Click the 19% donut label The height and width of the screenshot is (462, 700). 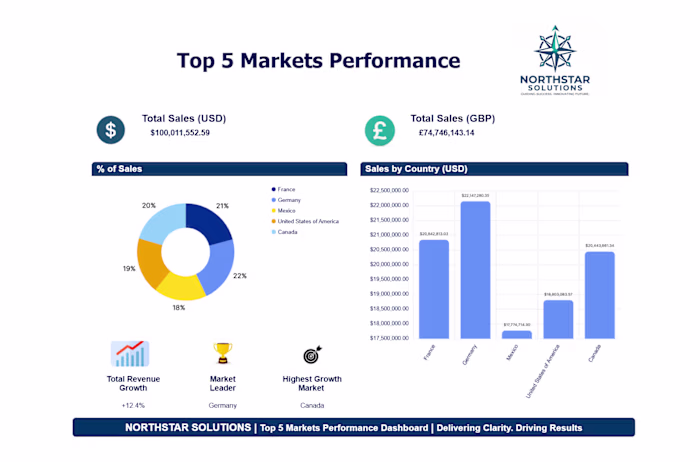tap(129, 269)
